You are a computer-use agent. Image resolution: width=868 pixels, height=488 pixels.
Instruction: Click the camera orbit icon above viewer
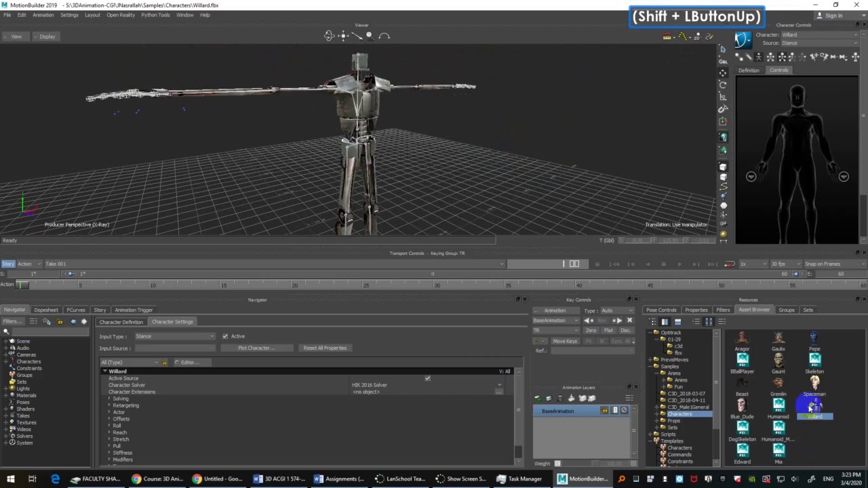[329, 35]
